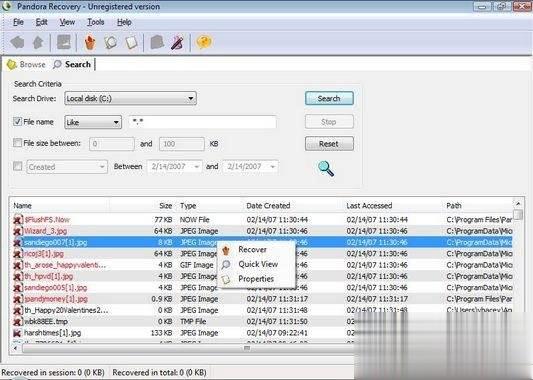
Task: Click the yellow Help bubble icon
Action: 204,42
